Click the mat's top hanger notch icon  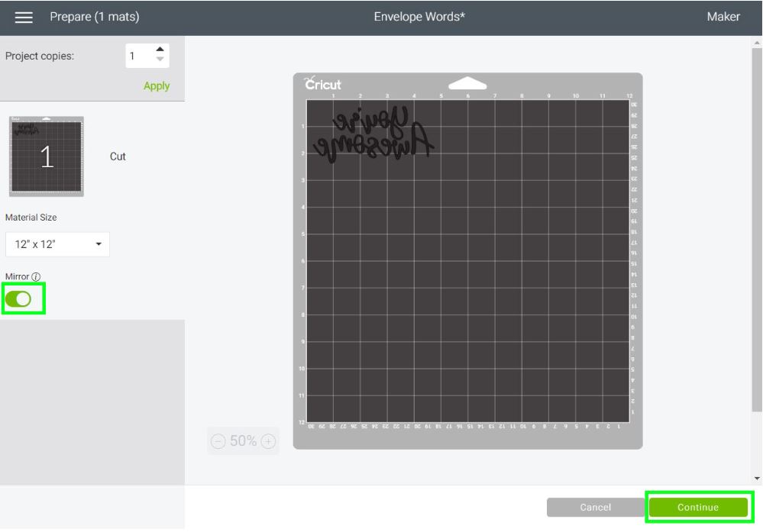point(467,82)
